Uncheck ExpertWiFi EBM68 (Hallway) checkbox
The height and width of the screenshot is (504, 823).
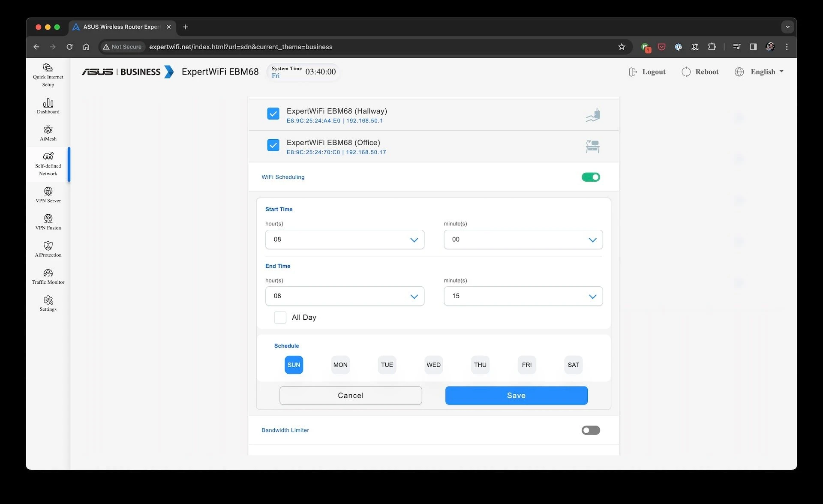pyautogui.click(x=273, y=114)
